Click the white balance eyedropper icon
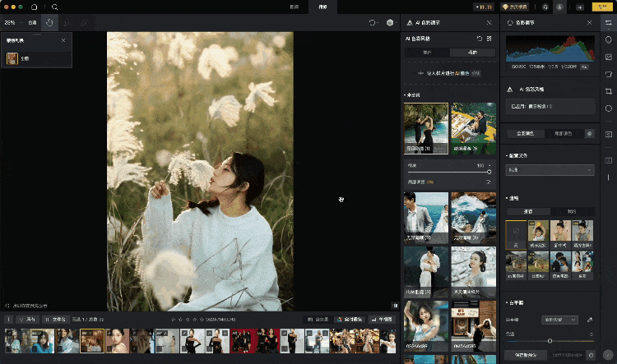The height and width of the screenshot is (364, 617). point(590,319)
